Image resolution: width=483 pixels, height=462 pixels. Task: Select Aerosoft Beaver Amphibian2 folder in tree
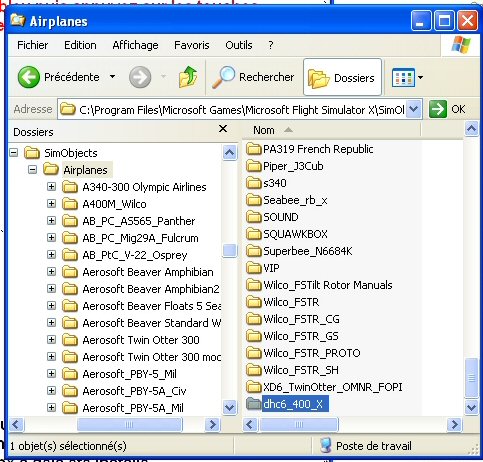coord(151,289)
